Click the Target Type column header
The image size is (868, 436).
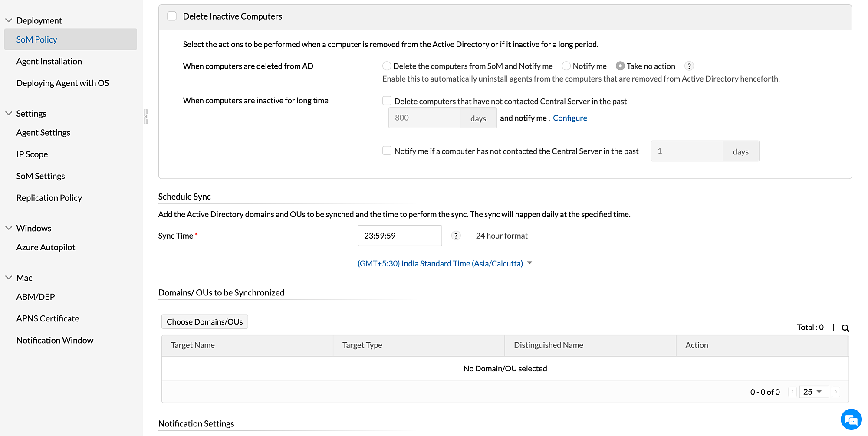pos(419,345)
